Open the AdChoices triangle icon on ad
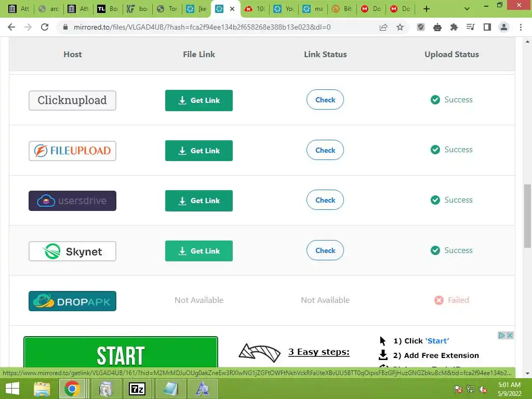Viewport: 532px width, 399px height. (x=501, y=336)
